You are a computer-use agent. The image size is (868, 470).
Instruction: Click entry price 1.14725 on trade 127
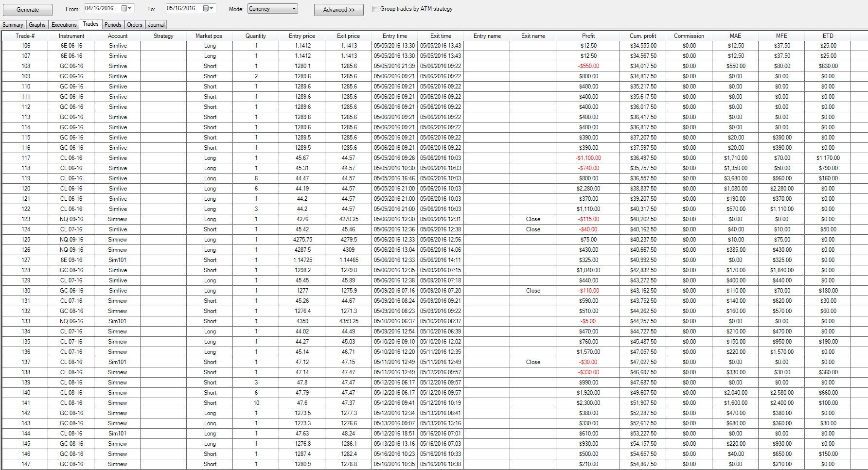coord(302,260)
